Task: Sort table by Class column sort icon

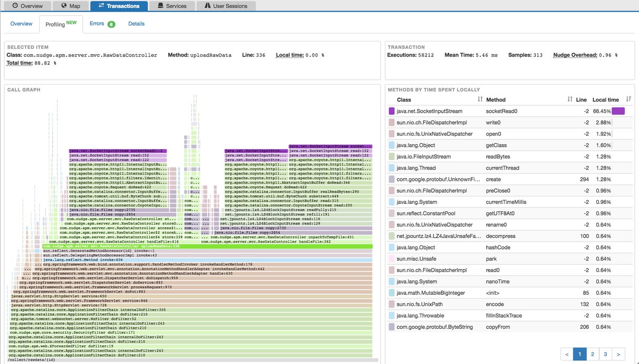Action: tap(480, 100)
